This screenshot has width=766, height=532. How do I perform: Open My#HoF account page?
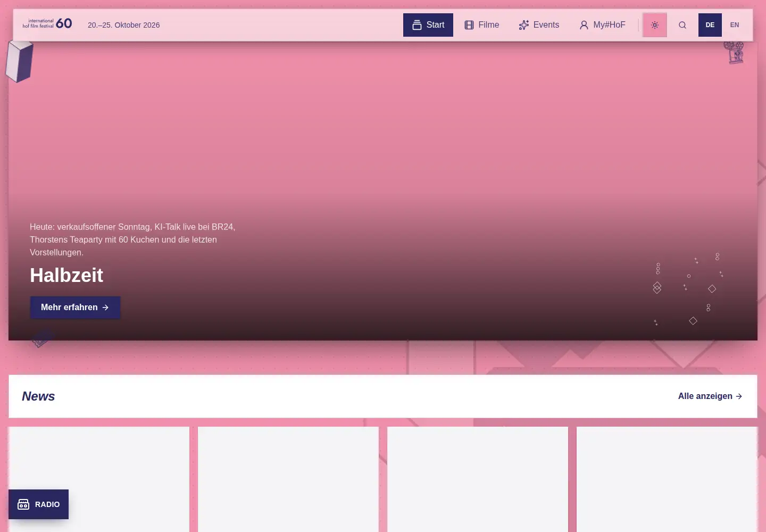tap(602, 25)
